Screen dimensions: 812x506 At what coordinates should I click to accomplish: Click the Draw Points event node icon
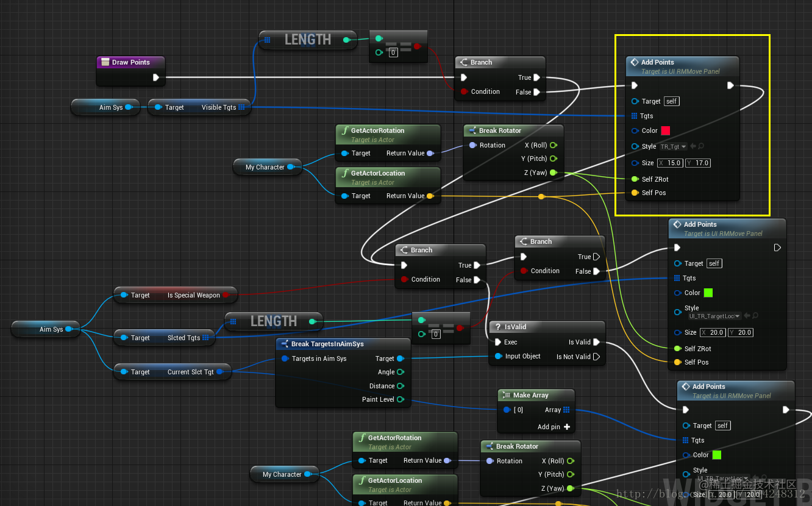click(105, 62)
